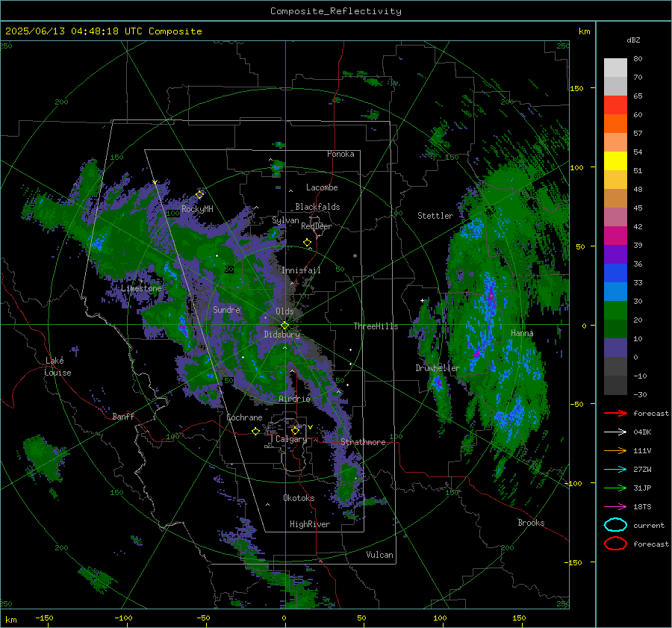Click the cyan current ellipse icon
Viewport: 672px width, 628px height.
pyautogui.click(x=615, y=525)
